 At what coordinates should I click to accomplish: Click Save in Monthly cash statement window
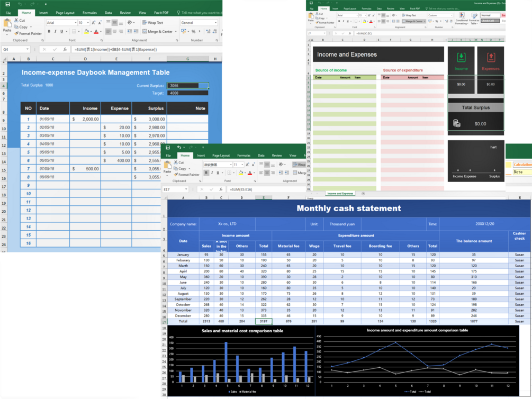pyautogui.click(x=168, y=147)
